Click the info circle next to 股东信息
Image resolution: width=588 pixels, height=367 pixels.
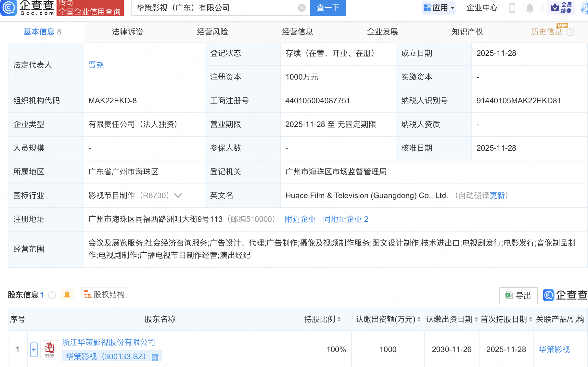[52, 295]
